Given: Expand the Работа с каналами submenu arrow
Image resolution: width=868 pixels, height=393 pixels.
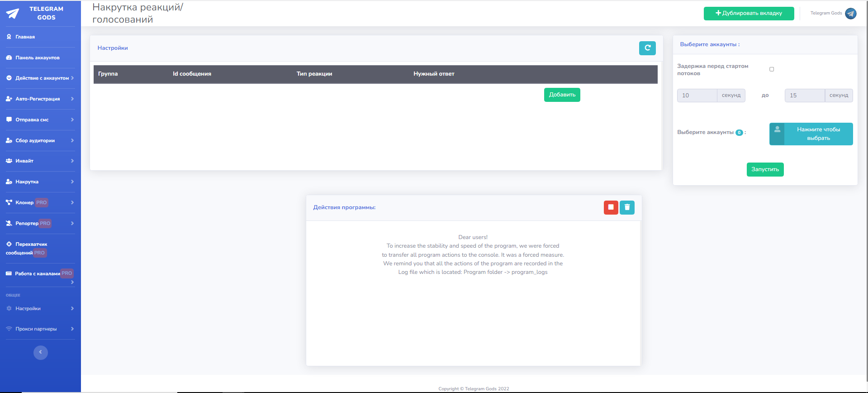Looking at the screenshot, I should 72,282.
